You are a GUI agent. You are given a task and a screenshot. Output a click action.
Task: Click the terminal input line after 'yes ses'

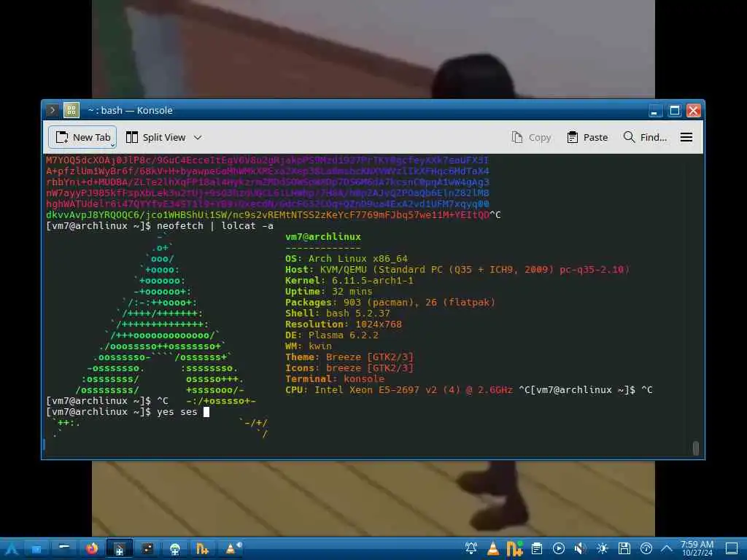tap(206, 412)
